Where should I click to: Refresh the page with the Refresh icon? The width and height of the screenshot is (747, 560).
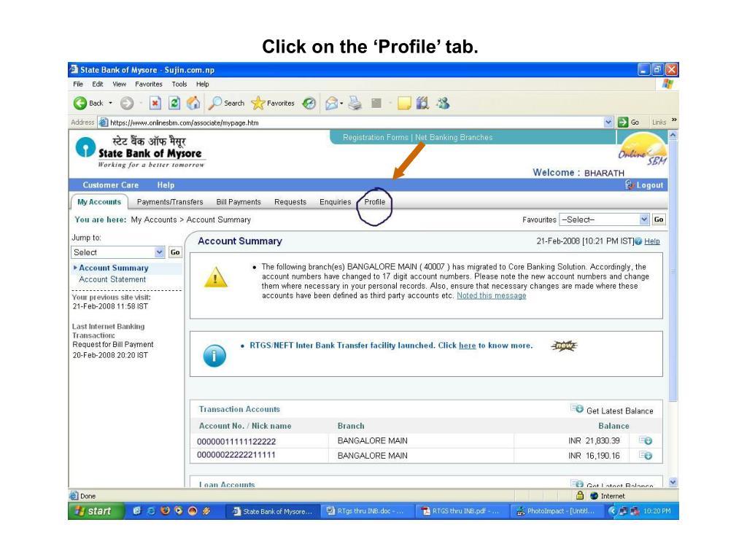click(174, 104)
